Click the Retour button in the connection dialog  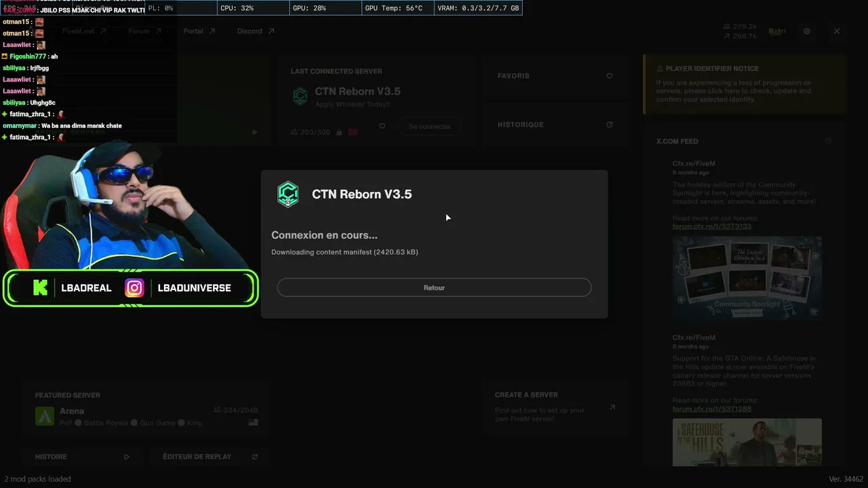pyautogui.click(x=434, y=287)
